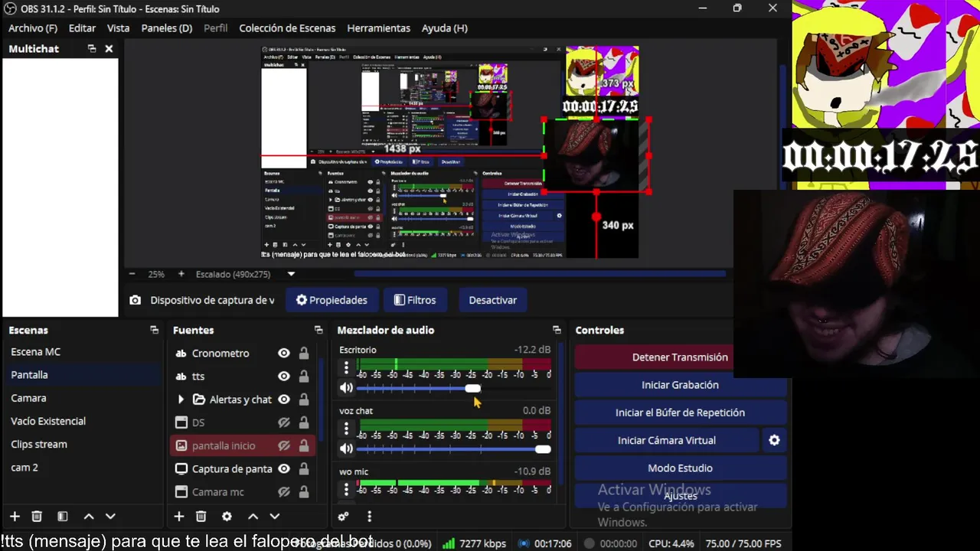
Task: Zoom in the preview with plus
Action: [x=181, y=274]
